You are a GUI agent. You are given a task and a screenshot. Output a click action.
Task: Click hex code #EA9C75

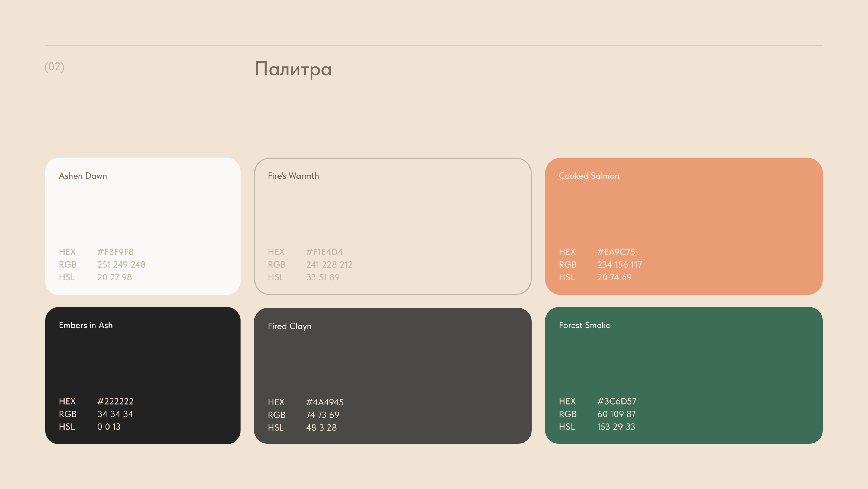[x=616, y=252]
